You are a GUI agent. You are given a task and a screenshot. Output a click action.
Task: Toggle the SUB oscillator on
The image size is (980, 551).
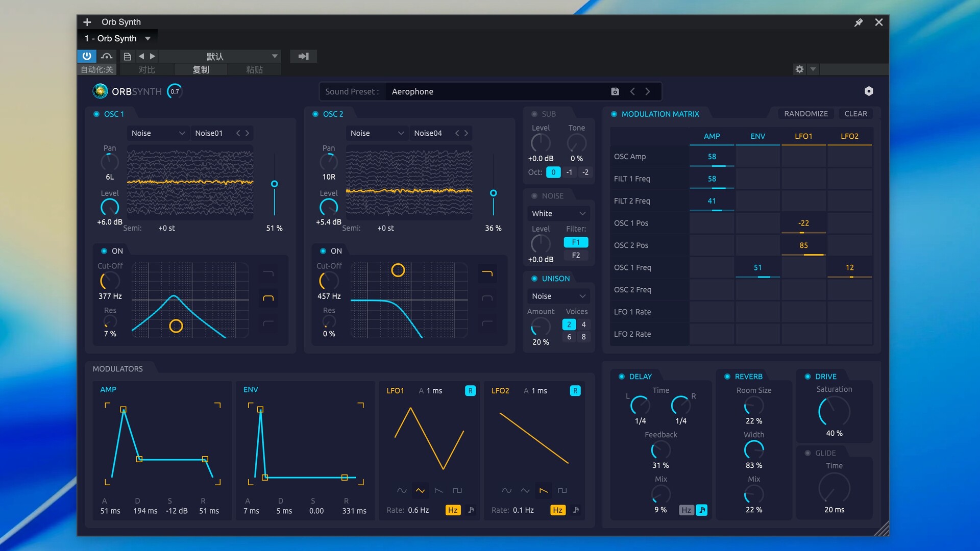click(534, 114)
